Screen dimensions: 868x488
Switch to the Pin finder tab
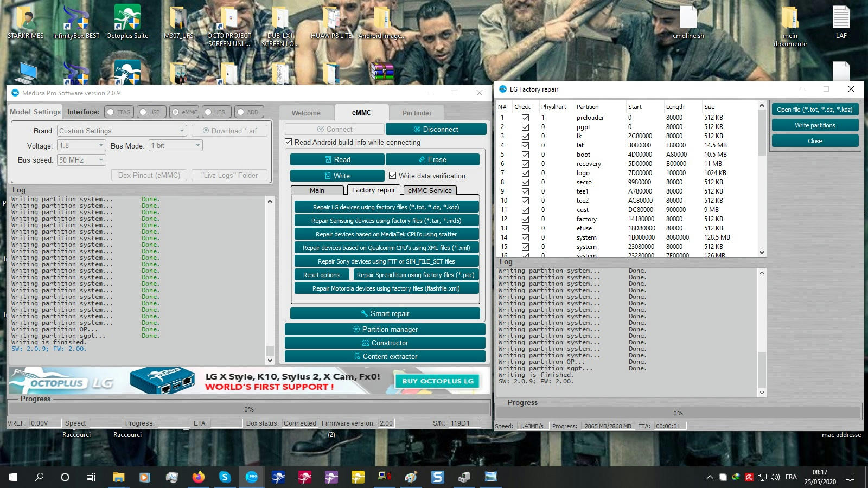point(417,113)
